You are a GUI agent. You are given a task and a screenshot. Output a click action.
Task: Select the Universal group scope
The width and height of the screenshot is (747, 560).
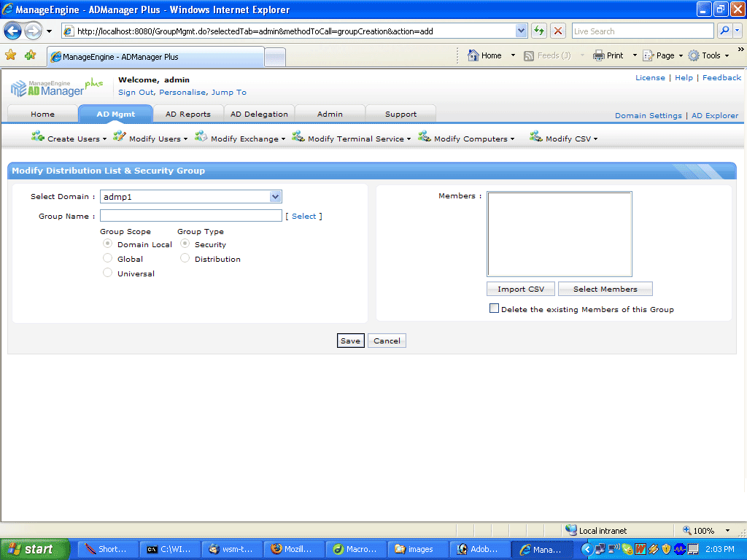pos(108,273)
